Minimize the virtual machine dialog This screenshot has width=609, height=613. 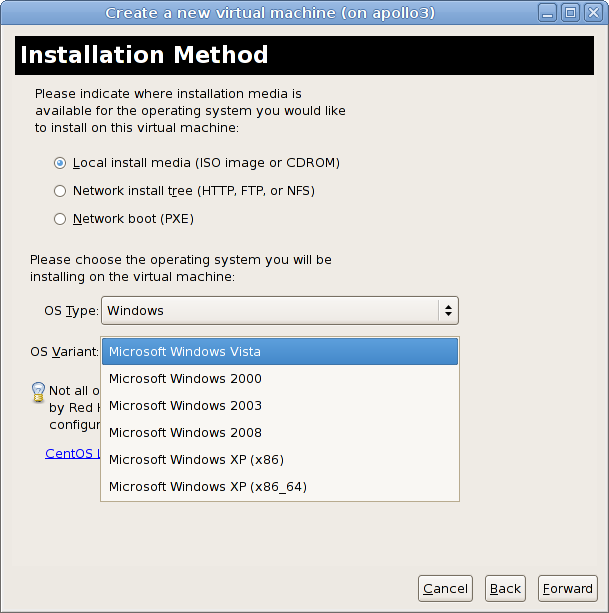click(x=547, y=13)
